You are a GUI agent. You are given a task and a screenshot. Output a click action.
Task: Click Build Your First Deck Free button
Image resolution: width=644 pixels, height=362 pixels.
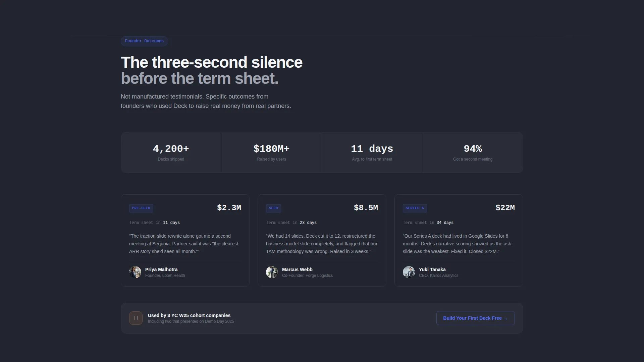click(475, 318)
